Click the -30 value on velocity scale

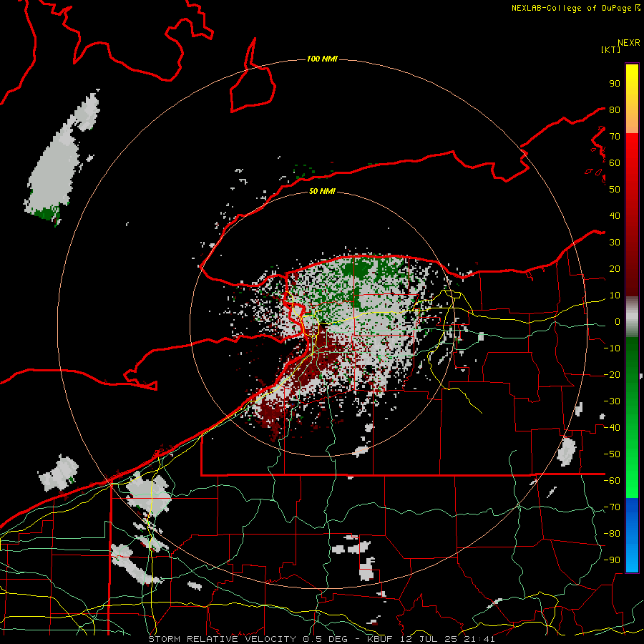pyautogui.click(x=612, y=401)
